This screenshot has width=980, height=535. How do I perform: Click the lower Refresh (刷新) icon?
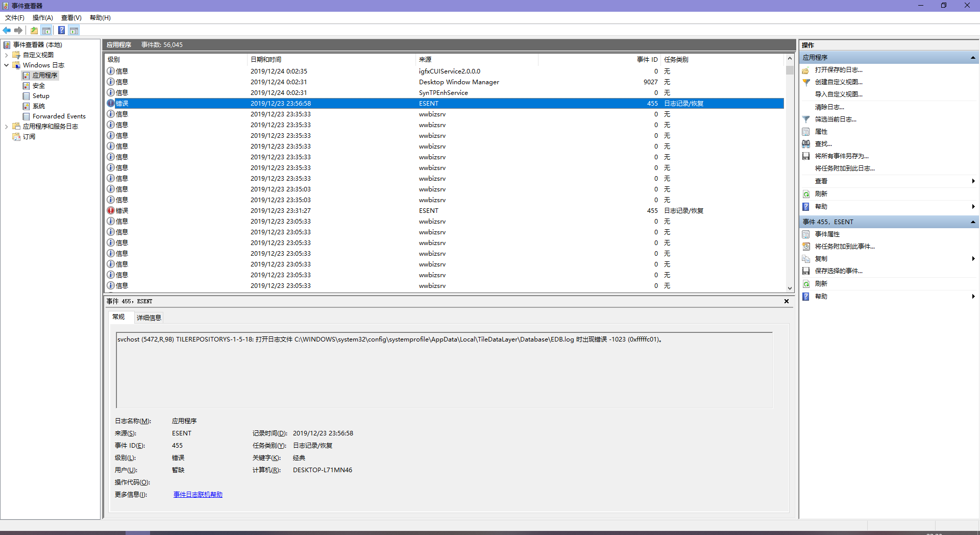806,284
